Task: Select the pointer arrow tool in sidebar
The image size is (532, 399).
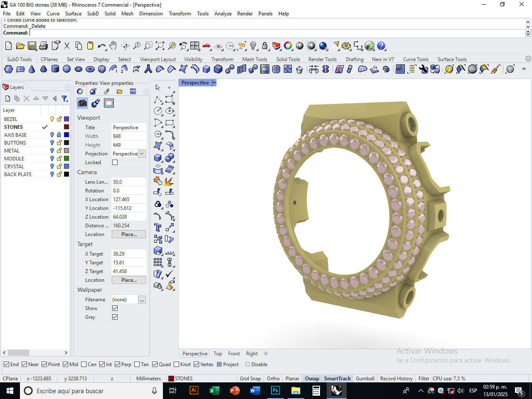Action: [x=158, y=88]
